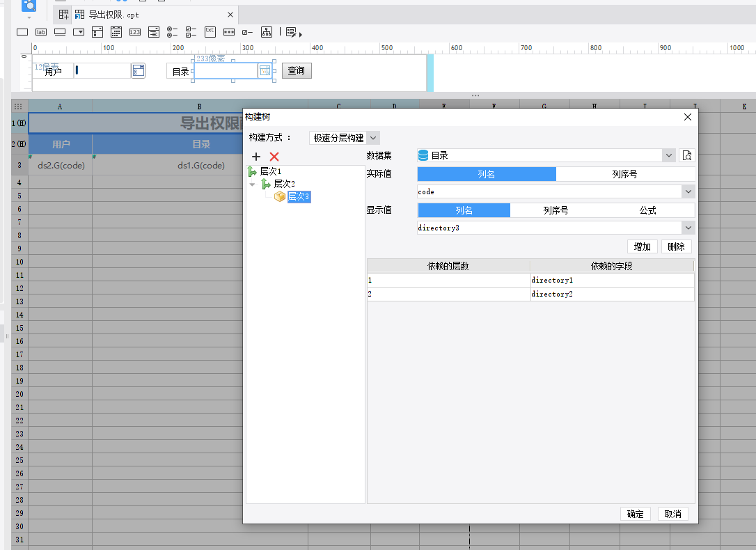Select the label widget icon in toolbar
This screenshot has width=756, height=550.
tap(41, 32)
